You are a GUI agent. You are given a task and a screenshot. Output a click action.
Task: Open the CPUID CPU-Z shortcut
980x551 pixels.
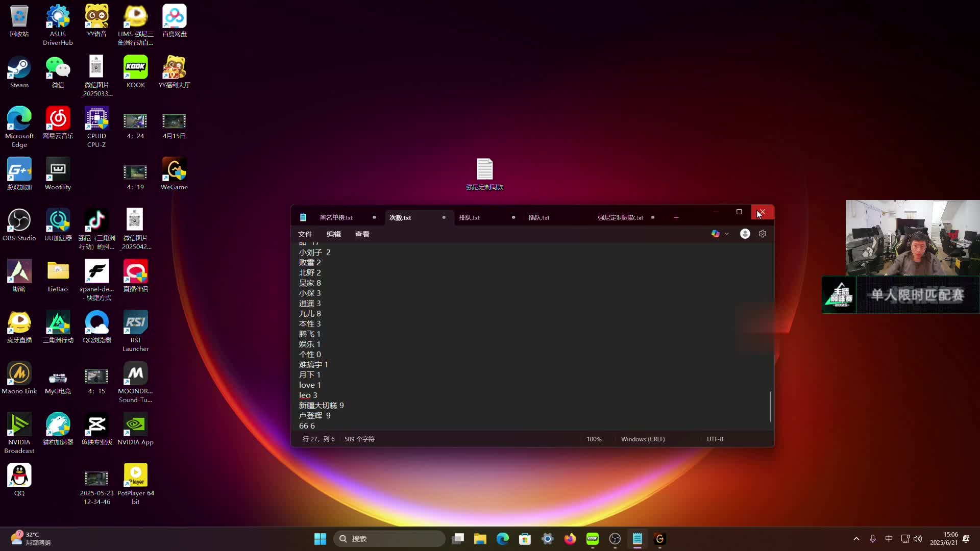[x=96, y=127]
